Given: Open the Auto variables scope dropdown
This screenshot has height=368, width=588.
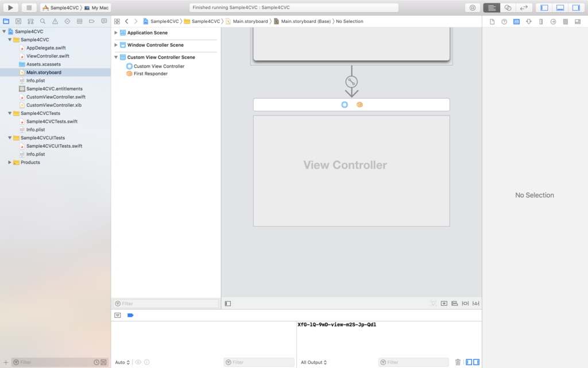Looking at the screenshot, I should [122, 362].
